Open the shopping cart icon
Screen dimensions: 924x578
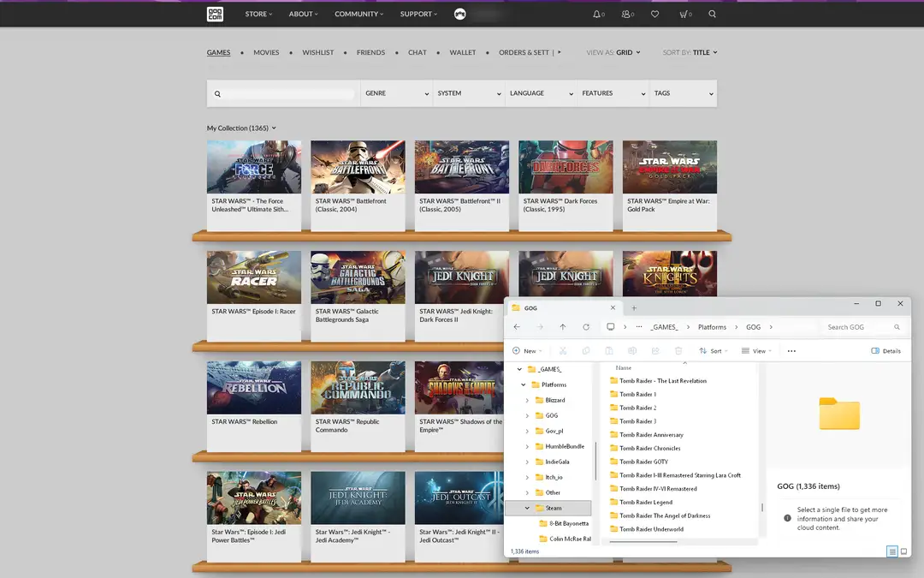click(684, 14)
